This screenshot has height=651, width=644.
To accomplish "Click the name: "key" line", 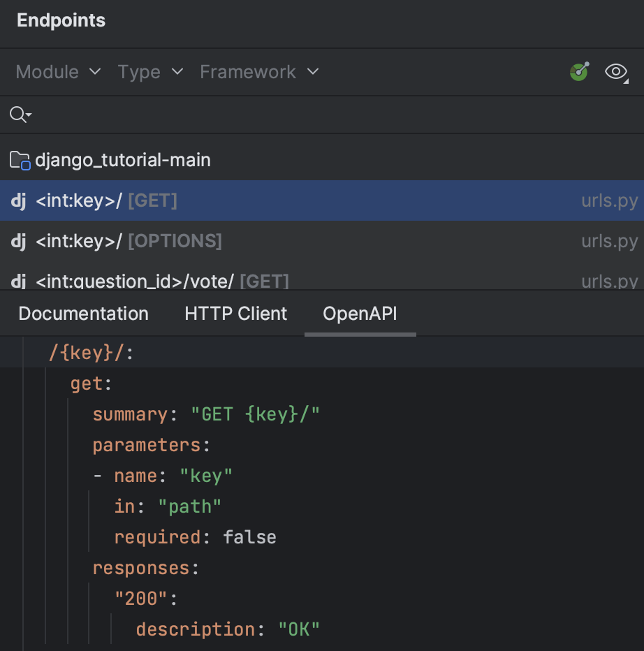I will (x=163, y=476).
